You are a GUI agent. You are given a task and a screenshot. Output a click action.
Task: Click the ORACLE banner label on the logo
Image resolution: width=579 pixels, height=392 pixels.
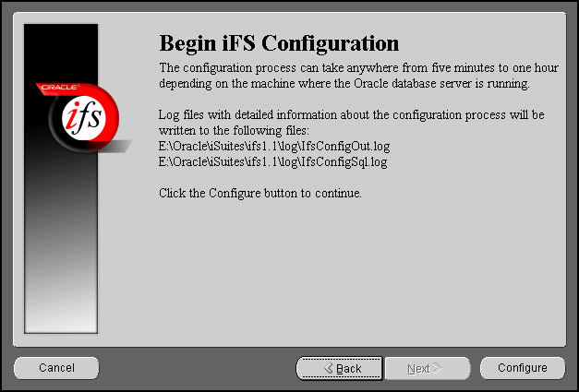59,88
